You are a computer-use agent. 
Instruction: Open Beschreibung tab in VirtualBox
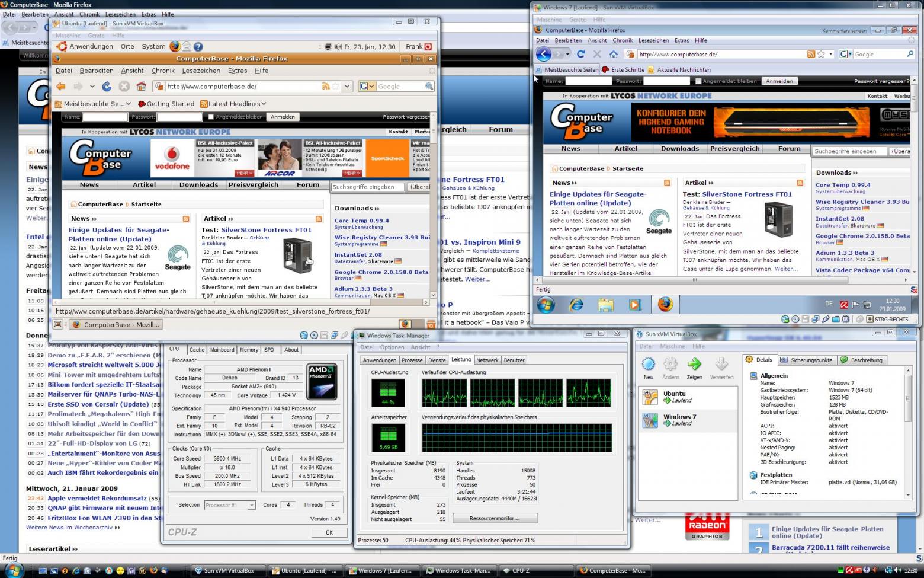pyautogui.click(x=861, y=360)
